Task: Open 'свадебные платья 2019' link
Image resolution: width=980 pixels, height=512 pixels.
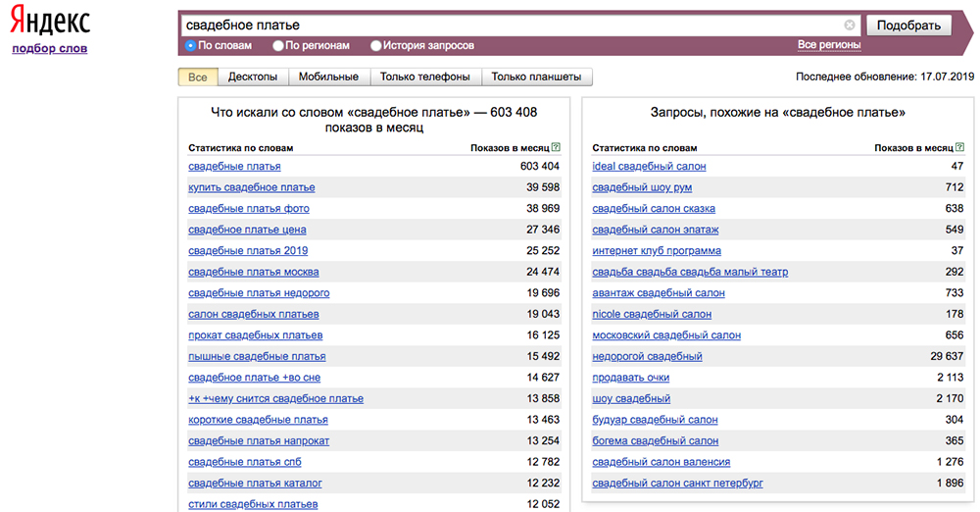Action: (248, 251)
